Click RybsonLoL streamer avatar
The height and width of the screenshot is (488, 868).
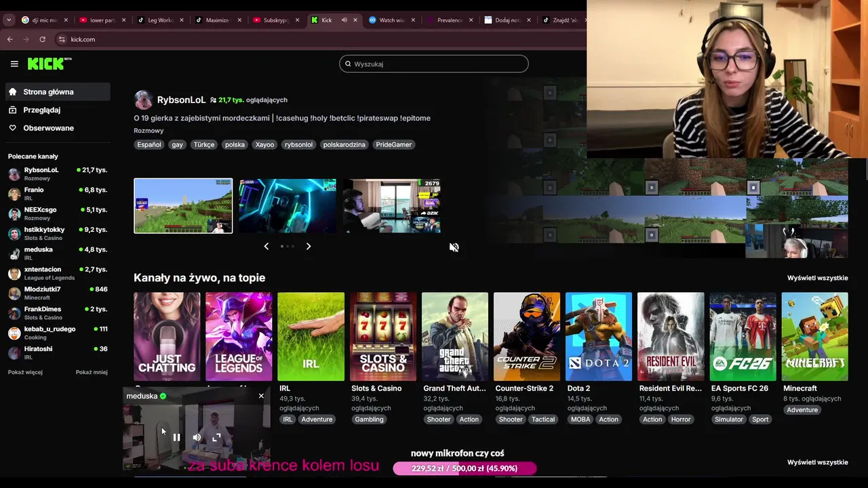tap(143, 100)
